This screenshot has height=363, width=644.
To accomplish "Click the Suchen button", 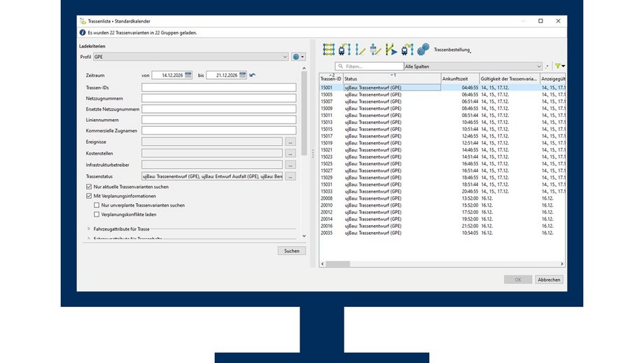I will click(292, 251).
